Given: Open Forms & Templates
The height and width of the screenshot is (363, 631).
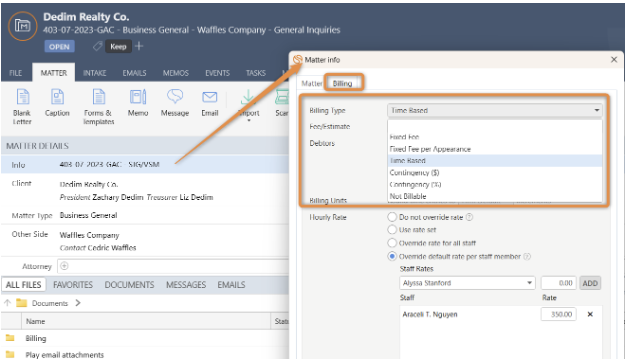Looking at the screenshot, I should (x=99, y=107).
